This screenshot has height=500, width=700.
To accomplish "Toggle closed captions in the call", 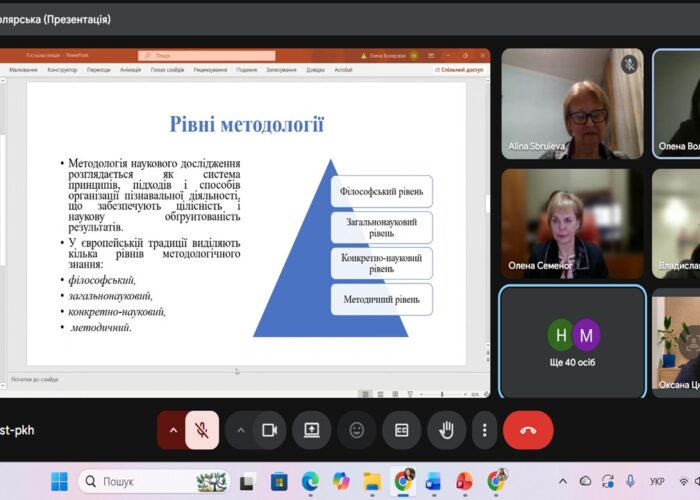I will (x=402, y=430).
